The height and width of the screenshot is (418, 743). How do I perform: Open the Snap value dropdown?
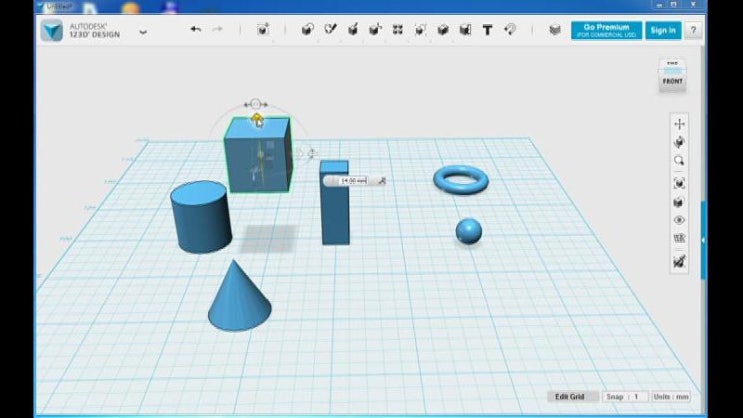pyautogui.click(x=625, y=397)
